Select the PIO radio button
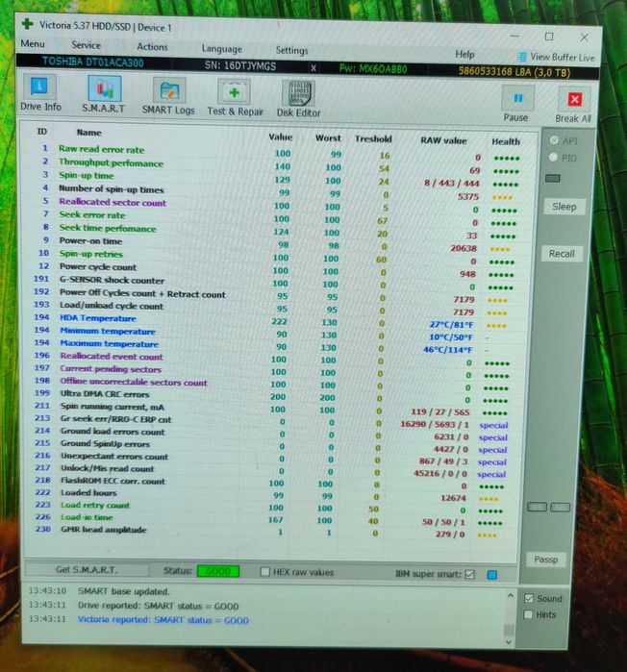The image size is (627, 672). 553,158
